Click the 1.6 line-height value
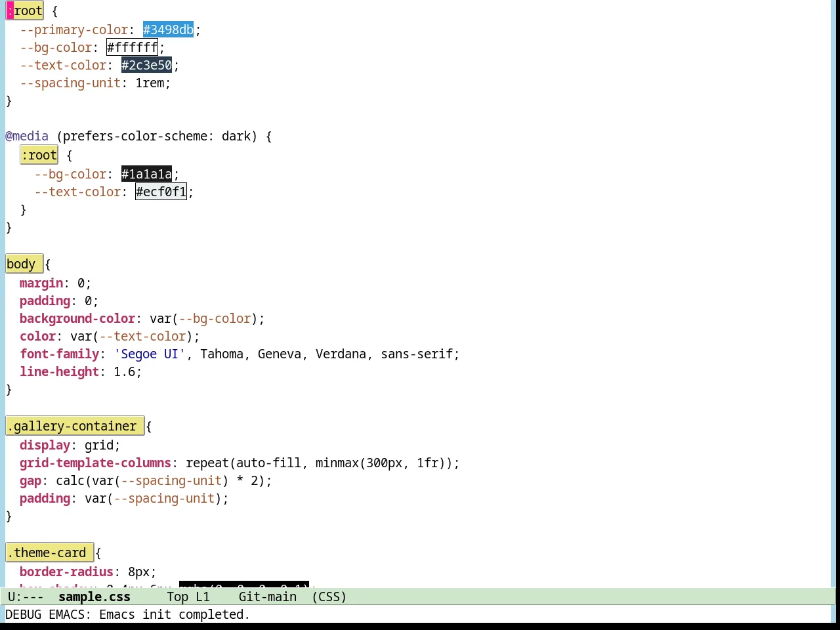The image size is (840, 630). 124,371
